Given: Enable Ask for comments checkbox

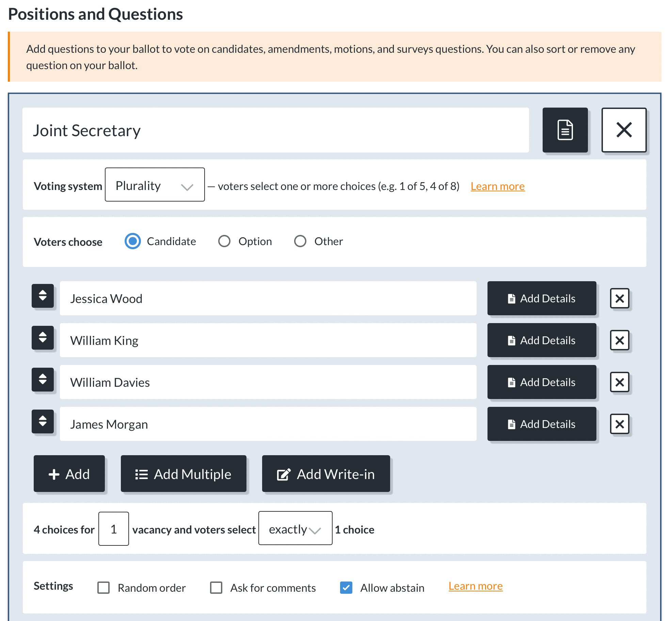Looking at the screenshot, I should (x=216, y=587).
